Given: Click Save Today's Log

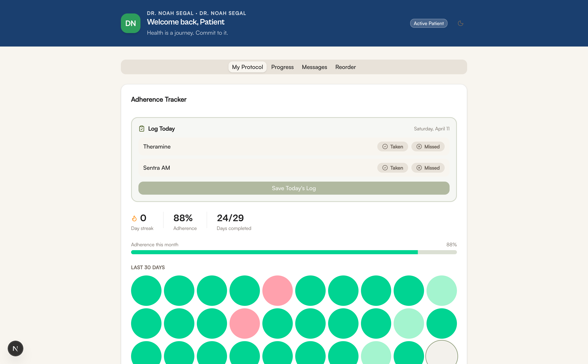Looking at the screenshot, I should [293, 188].
